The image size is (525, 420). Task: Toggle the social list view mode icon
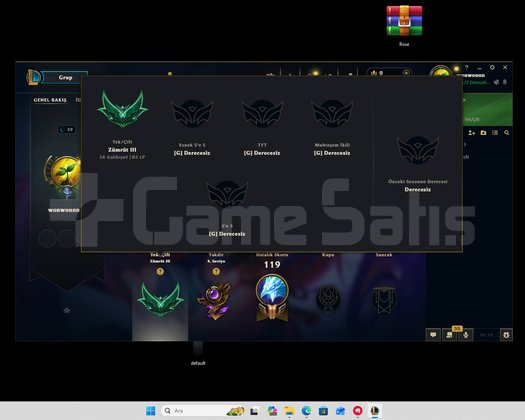495,133
